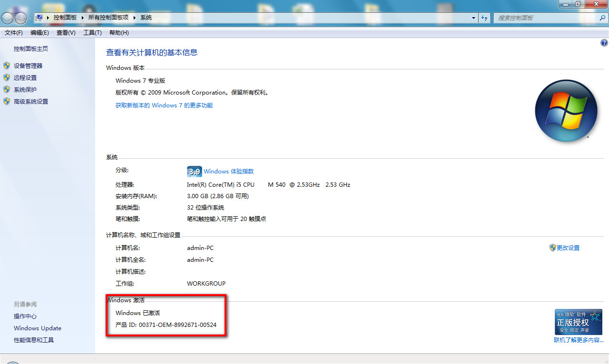Open the 文件(F) menu
Screen dimensions: 609x364
point(14,33)
